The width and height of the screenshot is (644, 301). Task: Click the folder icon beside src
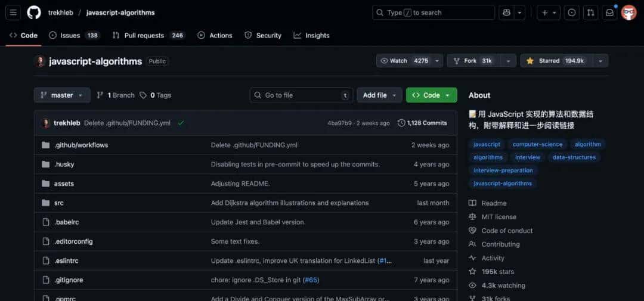coord(45,203)
